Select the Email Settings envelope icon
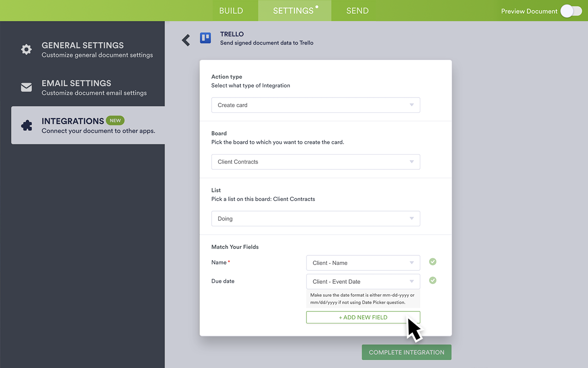 coord(26,87)
